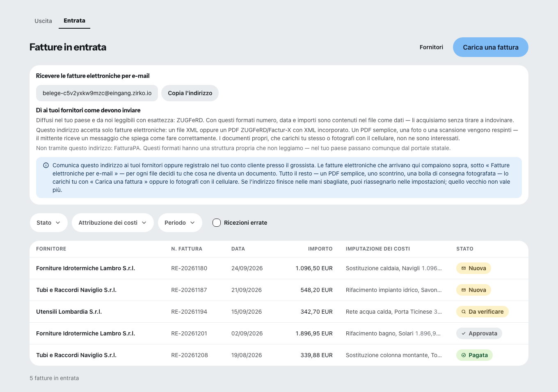Click Imputazione dei costi column header
Image resolution: width=558 pixels, height=392 pixels.
(378, 249)
